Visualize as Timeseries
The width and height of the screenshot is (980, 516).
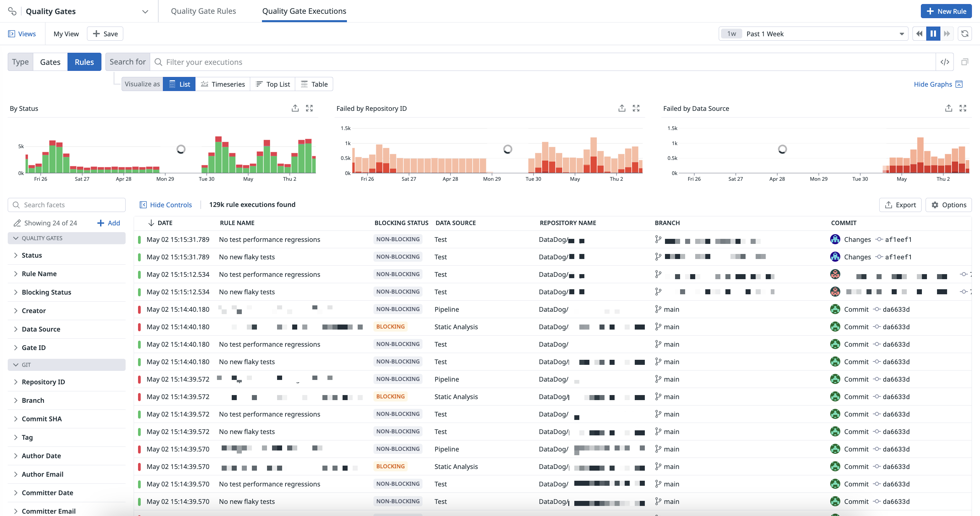(x=223, y=84)
